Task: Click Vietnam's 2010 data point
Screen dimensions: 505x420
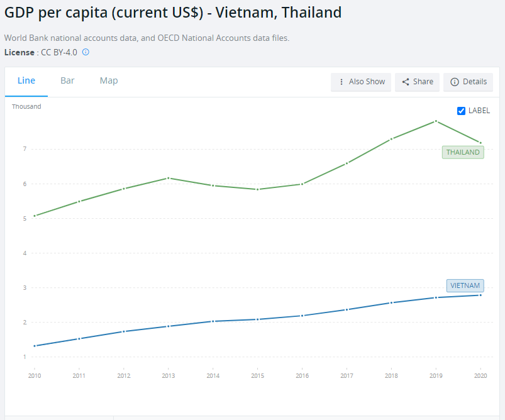Action: click(x=35, y=346)
